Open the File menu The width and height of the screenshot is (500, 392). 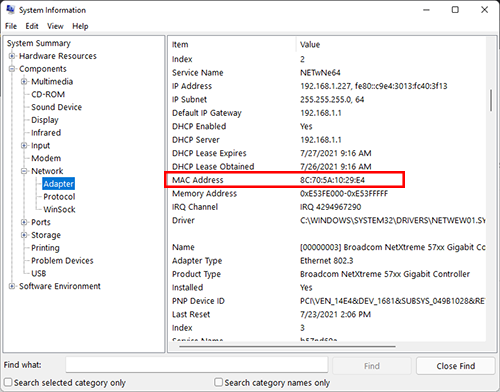(x=11, y=26)
